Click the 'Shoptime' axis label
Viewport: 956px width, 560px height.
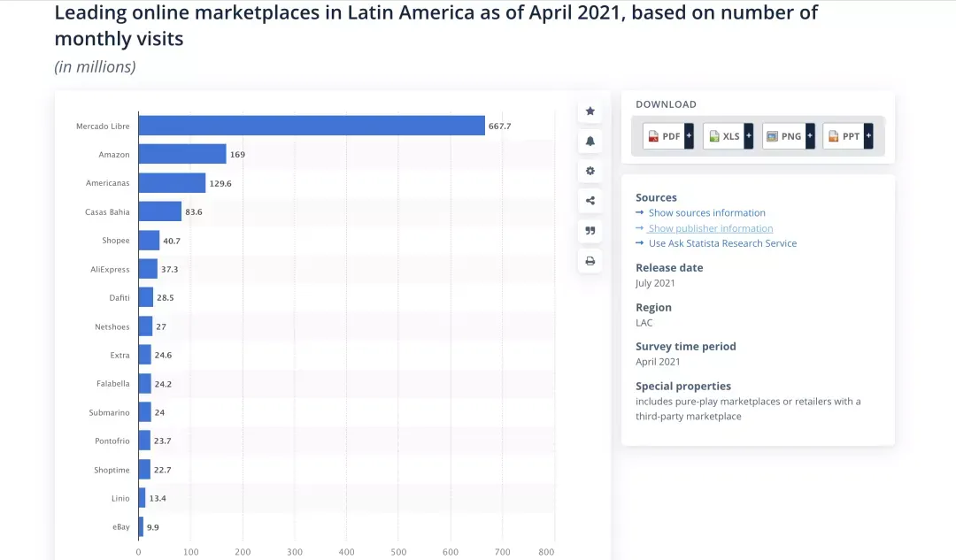pos(112,470)
